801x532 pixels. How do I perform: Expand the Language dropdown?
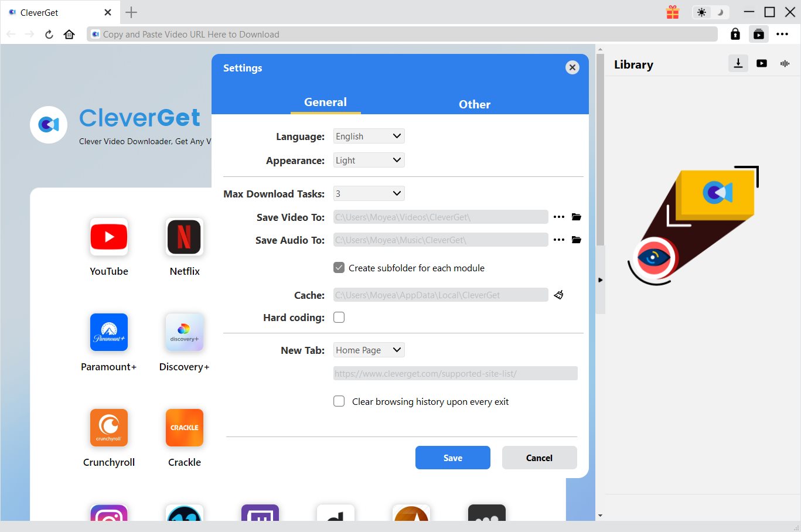click(369, 137)
